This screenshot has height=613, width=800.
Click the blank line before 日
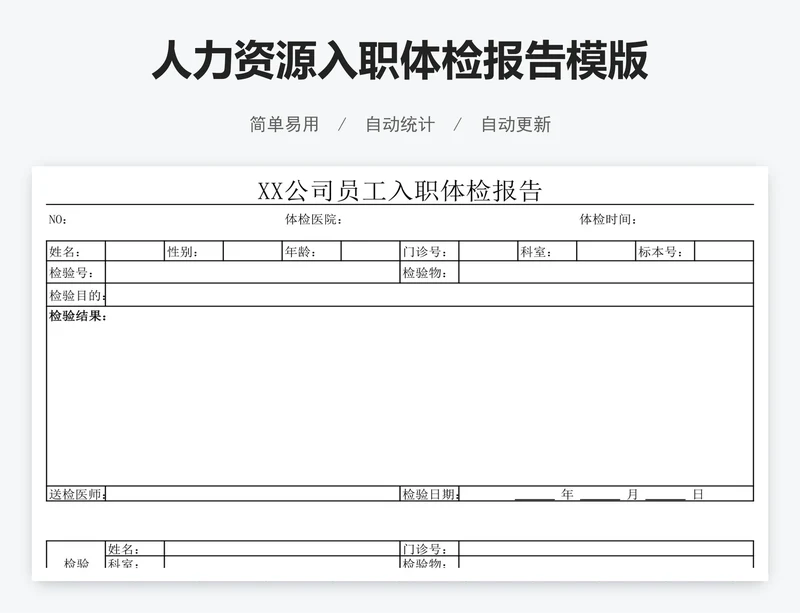click(665, 499)
